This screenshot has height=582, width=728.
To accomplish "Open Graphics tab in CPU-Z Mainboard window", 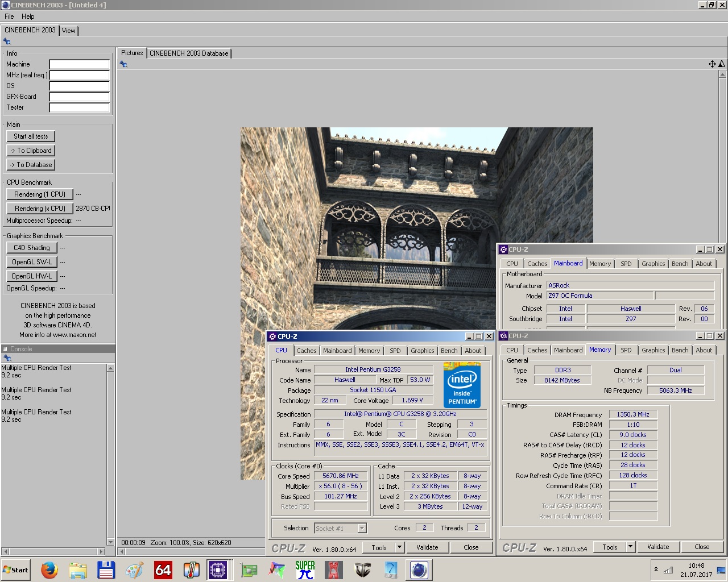I will pyautogui.click(x=653, y=264).
